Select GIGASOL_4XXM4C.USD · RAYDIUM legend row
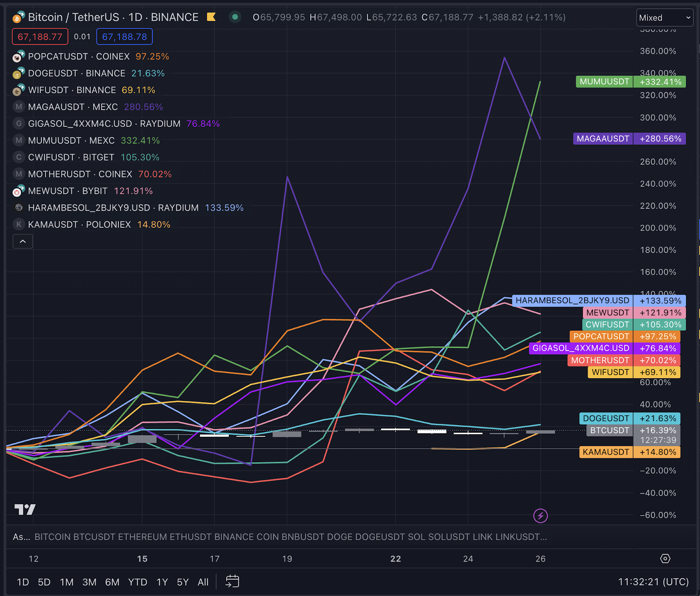Image resolution: width=700 pixels, height=596 pixels. 116,124
